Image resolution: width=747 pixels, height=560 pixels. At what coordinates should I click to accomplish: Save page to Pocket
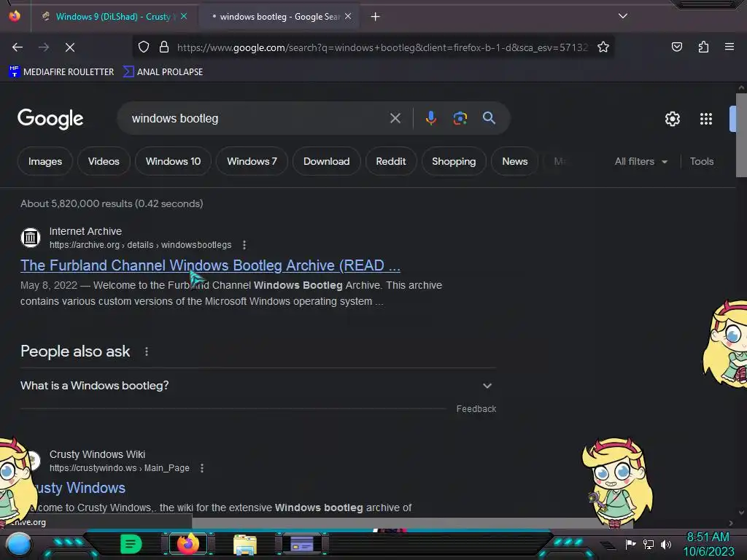click(x=677, y=47)
